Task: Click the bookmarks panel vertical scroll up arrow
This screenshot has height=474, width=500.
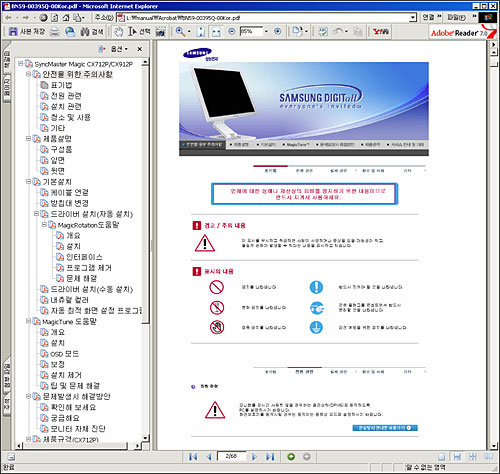Action: pyautogui.click(x=145, y=62)
